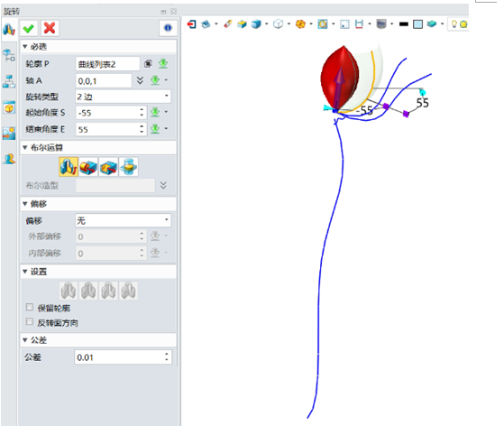Click green pick arrow for 起始角度 S

click(155, 112)
